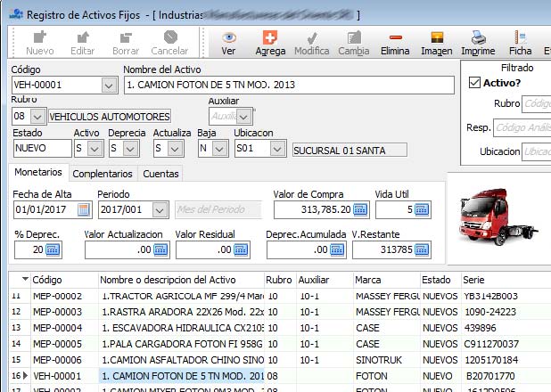
Task: Switch to the Monetarios tab
Action: [38, 172]
